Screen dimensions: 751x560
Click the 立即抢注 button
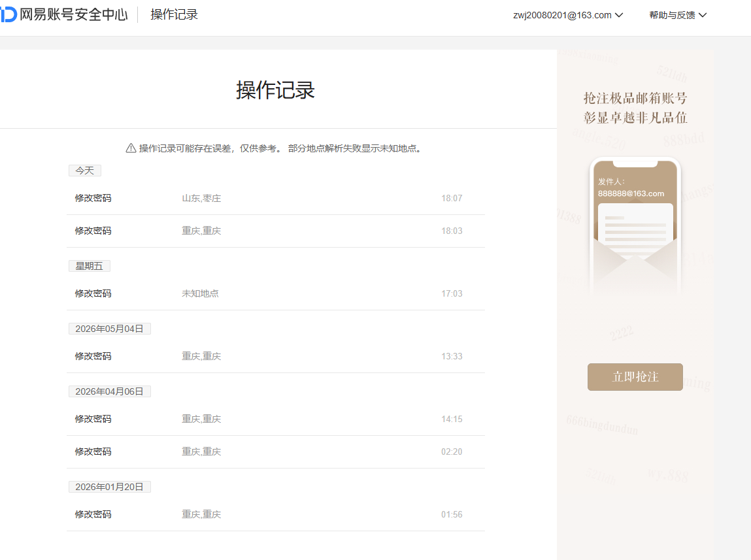click(635, 377)
